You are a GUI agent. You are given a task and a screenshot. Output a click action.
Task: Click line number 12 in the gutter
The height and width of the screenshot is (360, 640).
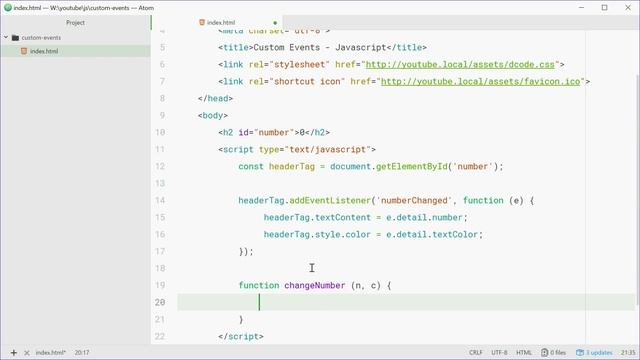coord(160,167)
